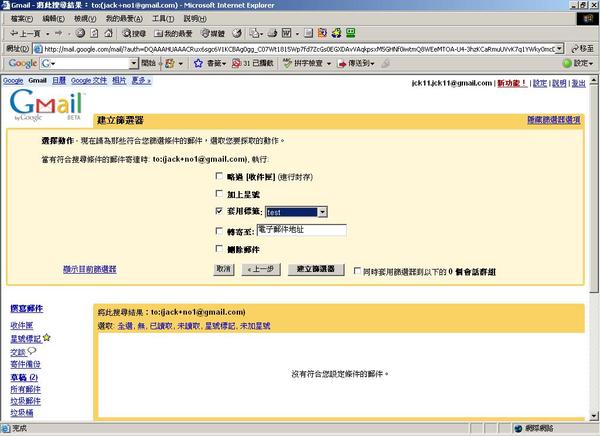The image size is (600, 436).
Task: Click the Refresh page toolbar icon
Action: tap(94, 33)
